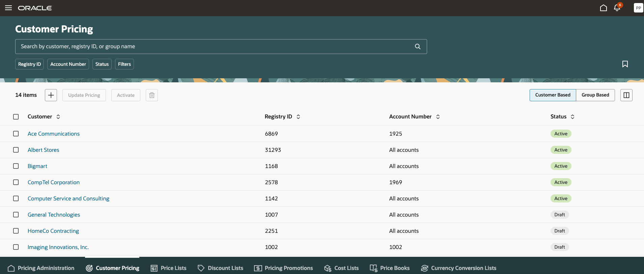Switch to Pricing Administration tab

(x=41, y=268)
